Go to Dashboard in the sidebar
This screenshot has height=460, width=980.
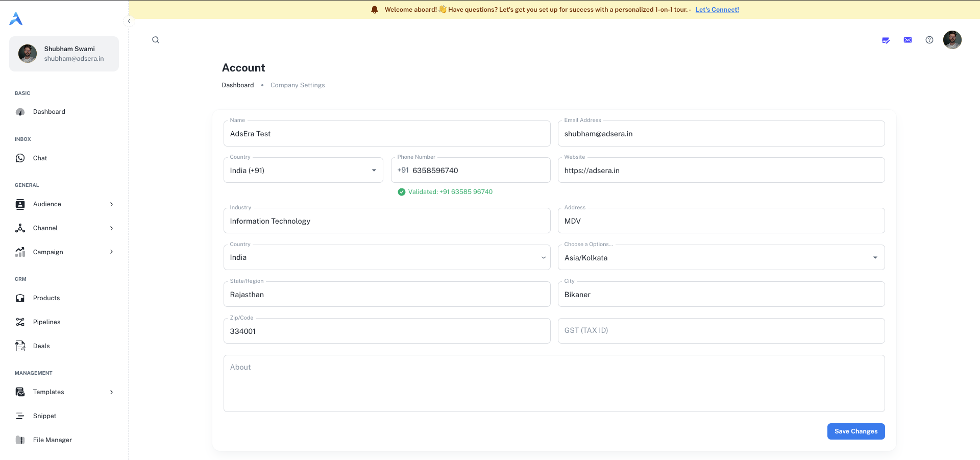(49, 112)
